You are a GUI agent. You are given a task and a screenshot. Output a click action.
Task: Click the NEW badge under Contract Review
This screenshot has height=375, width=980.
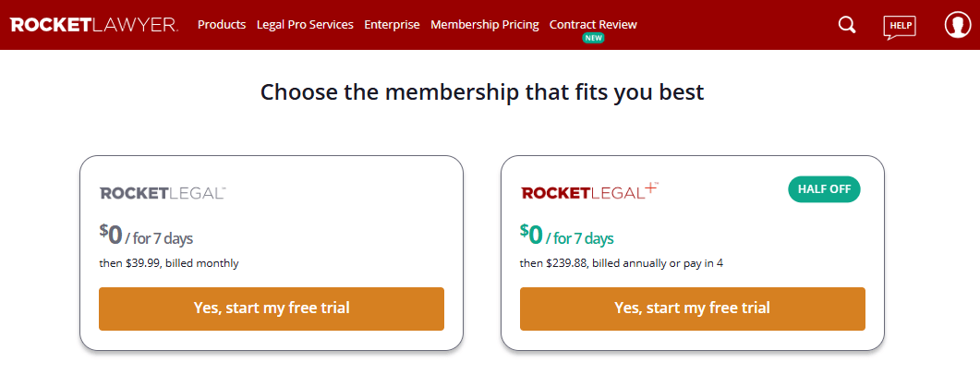coord(593,39)
